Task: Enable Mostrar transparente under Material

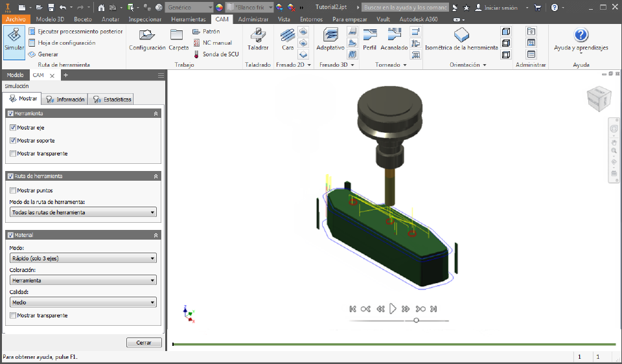Action: [x=13, y=315]
